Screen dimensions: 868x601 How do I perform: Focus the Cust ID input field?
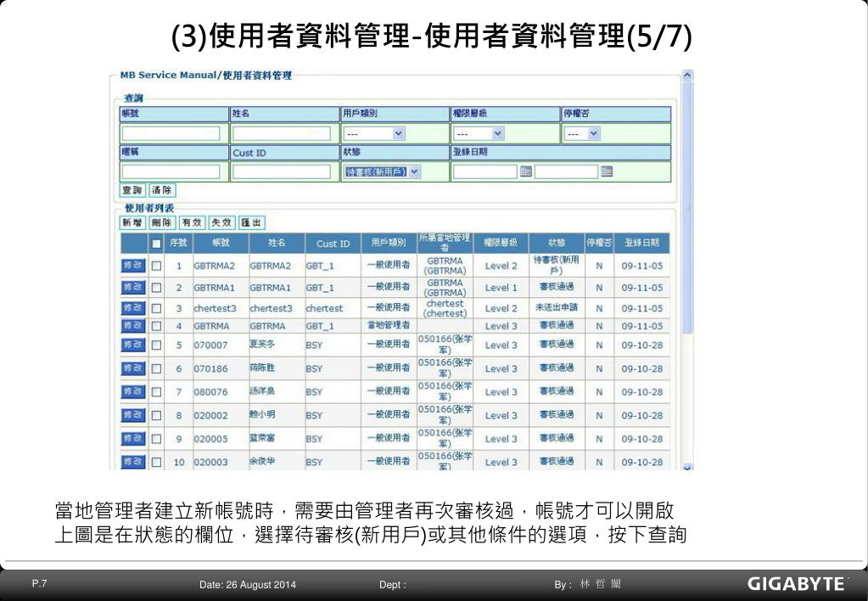click(x=281, y=171)
